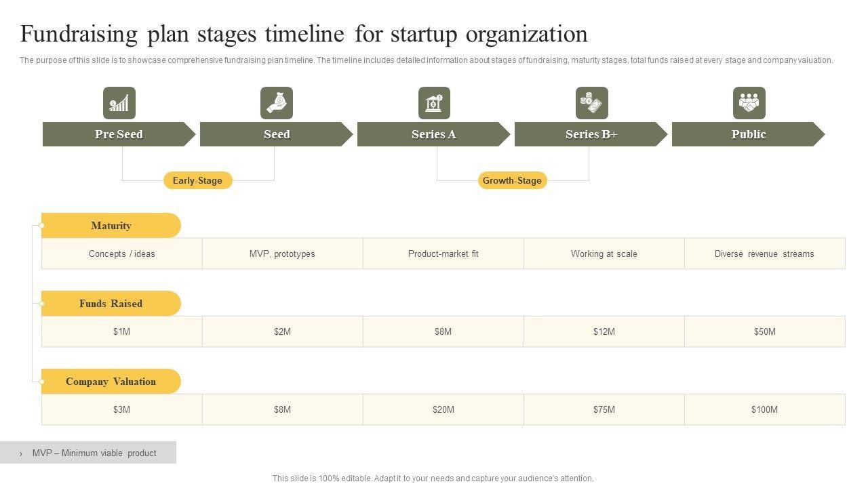Click the cash and coins icon
The height and width of the screenshot is (488, 868).
click(591, 103)
